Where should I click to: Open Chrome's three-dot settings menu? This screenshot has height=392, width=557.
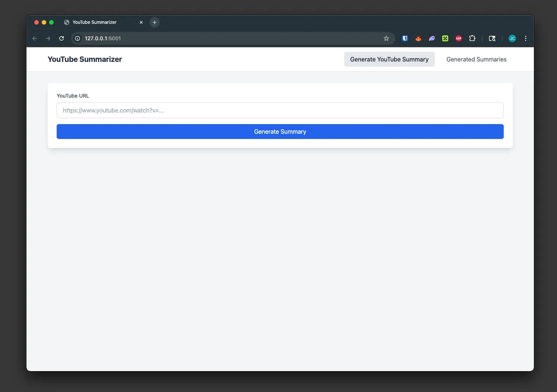525,38
